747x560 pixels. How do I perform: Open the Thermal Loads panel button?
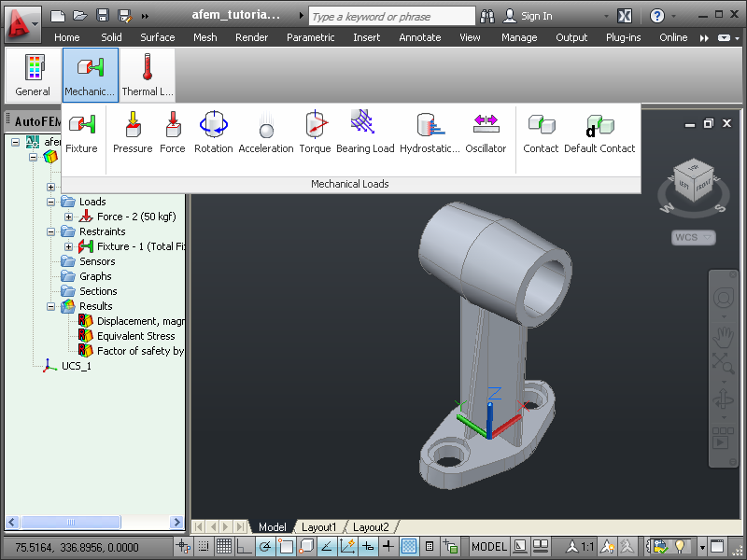(148, 75)
